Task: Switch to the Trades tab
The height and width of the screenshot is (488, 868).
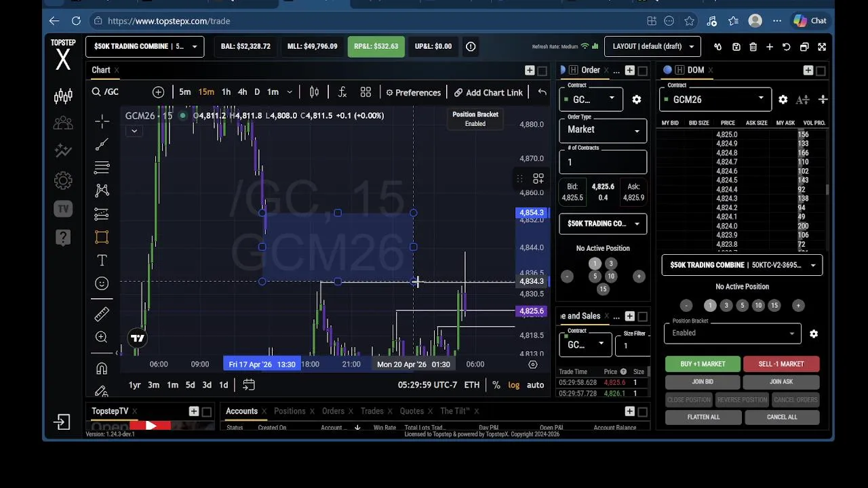Action: tap(372, 411)
